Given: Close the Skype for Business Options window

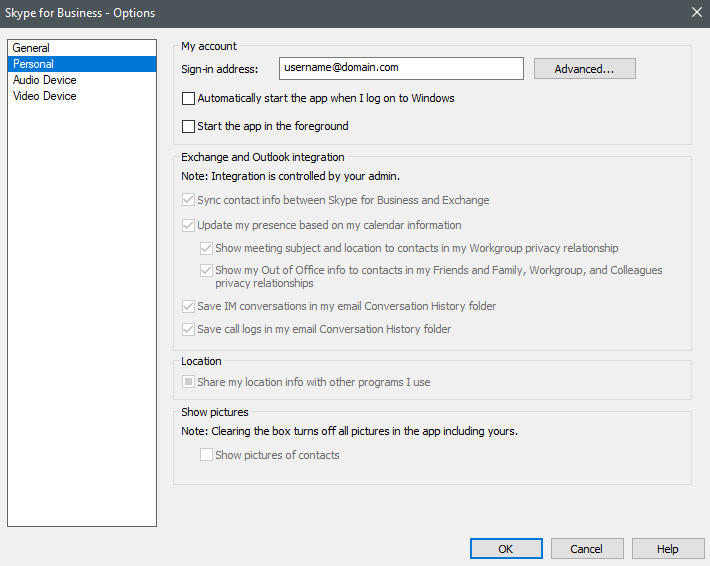Looking at the screenshot, I should point(697,12).
